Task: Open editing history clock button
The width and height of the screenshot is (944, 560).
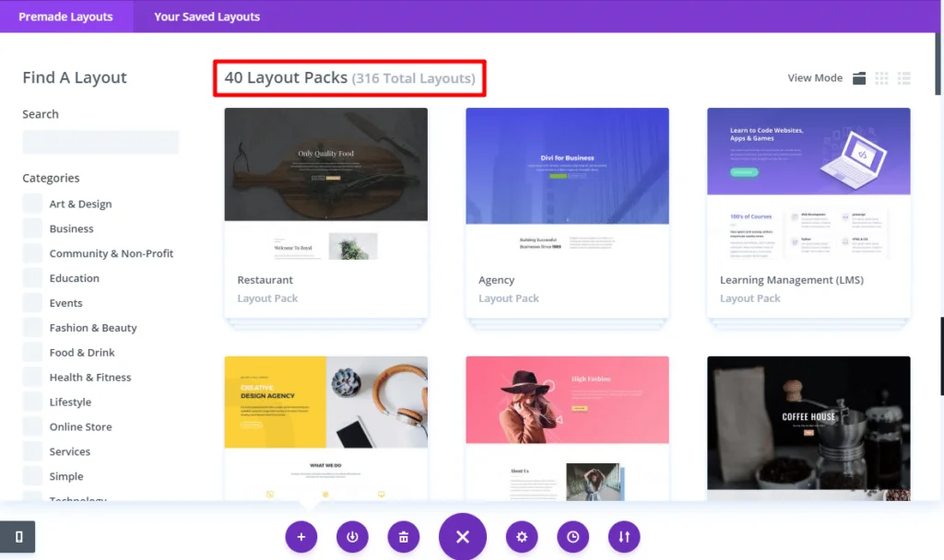Action: [x=573, y=537]
